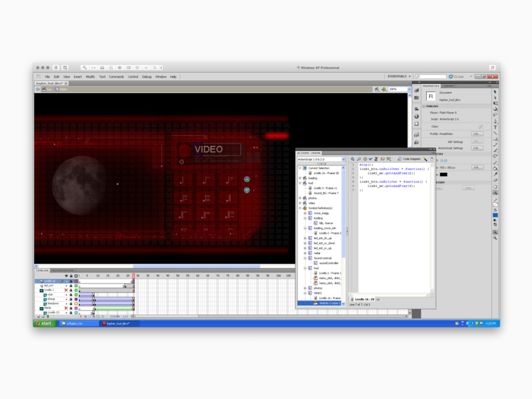Click Insert target path icon
The width and height of the screenshot is (532, 399).
[365, 159]
